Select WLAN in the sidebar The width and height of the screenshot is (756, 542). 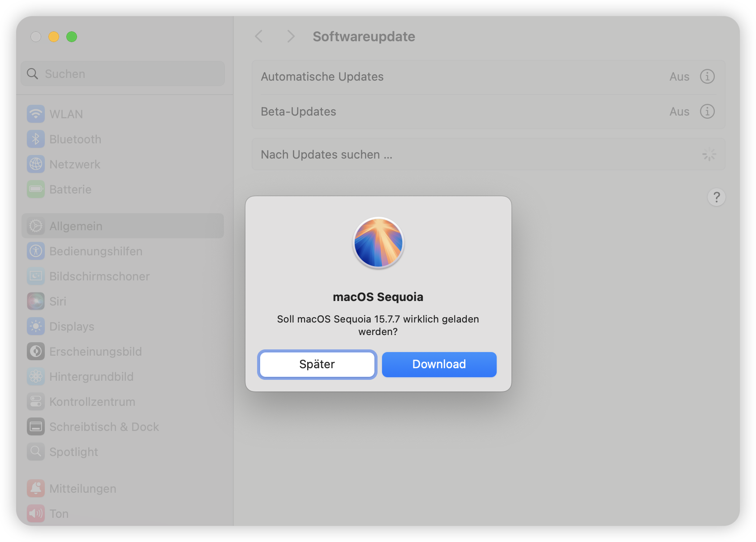(x=123, y=114)
